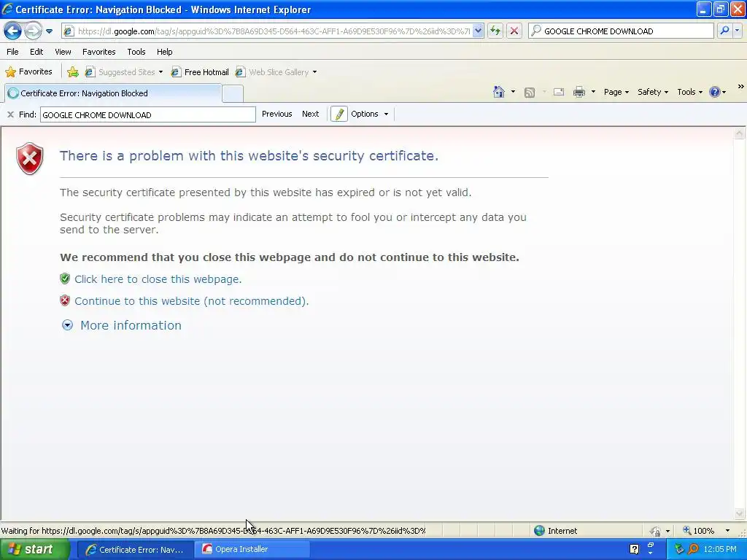Open the Windows Start menu
Viewport: 747px width, 560px height.
(x=35, y=550)
